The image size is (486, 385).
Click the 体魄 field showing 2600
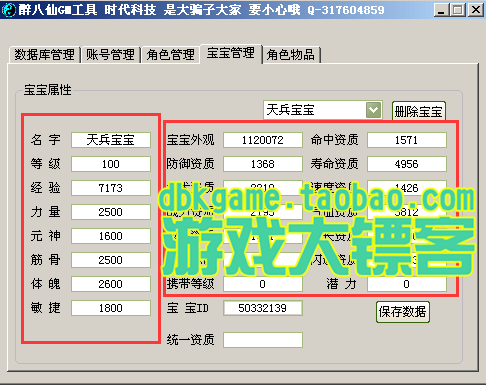coord(111,284)
